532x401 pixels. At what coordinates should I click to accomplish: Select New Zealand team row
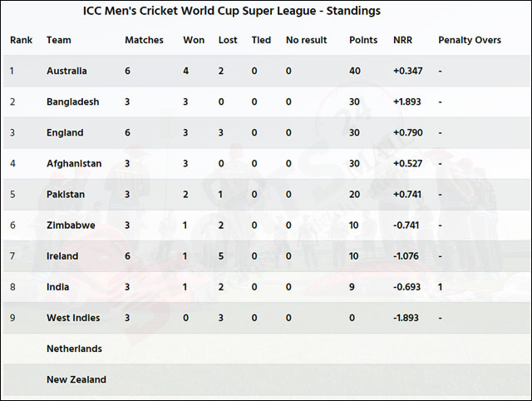tap(268, 379)
